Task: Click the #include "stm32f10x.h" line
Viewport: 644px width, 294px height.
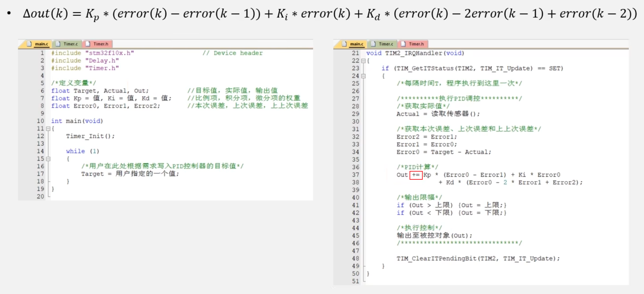Action: pos(93,53)
